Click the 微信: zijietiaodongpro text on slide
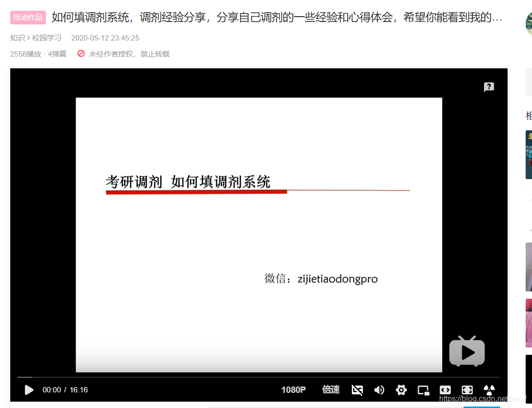Viewport: 532px width, 408px height. click(321, 279)
